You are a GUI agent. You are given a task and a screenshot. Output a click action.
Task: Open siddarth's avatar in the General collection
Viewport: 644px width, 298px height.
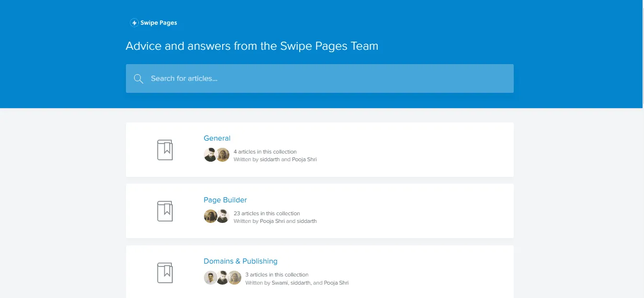coord(211,155)
